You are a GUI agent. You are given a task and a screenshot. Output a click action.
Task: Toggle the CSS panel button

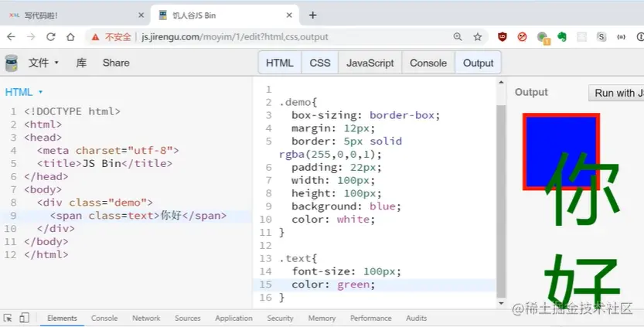[x=320, y=63]
